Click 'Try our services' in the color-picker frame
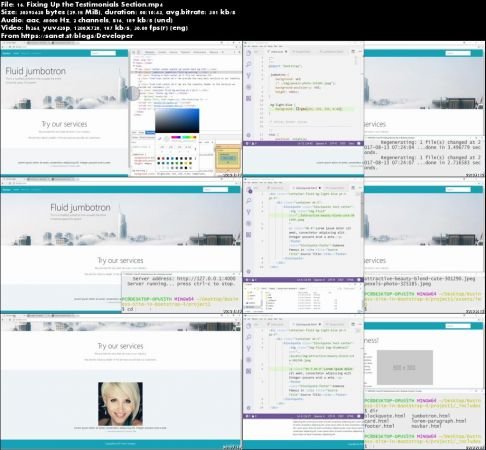The height and width of the screenshot is (450, 486). [x=64, y=124]
